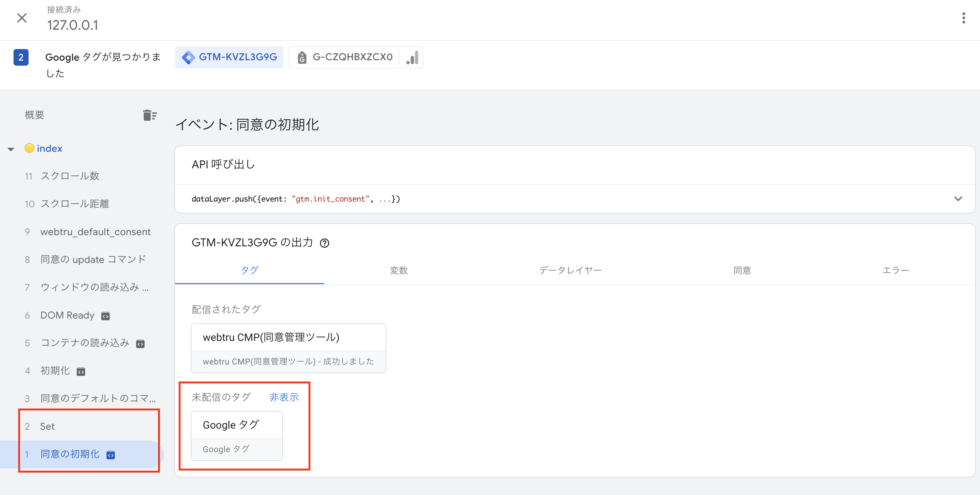Expand the dataLayer.push API call details

click(x=958, y=198)
